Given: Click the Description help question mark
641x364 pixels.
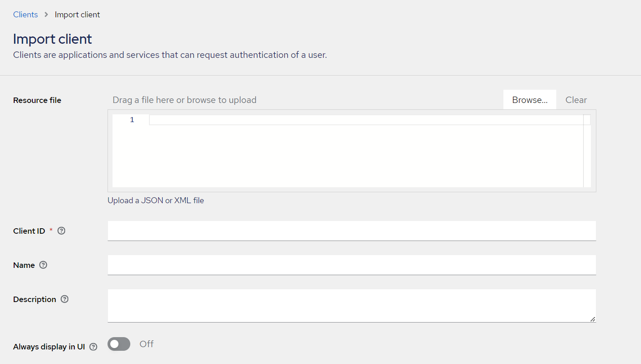Looking at the screenshot, I should coord(65,299).
